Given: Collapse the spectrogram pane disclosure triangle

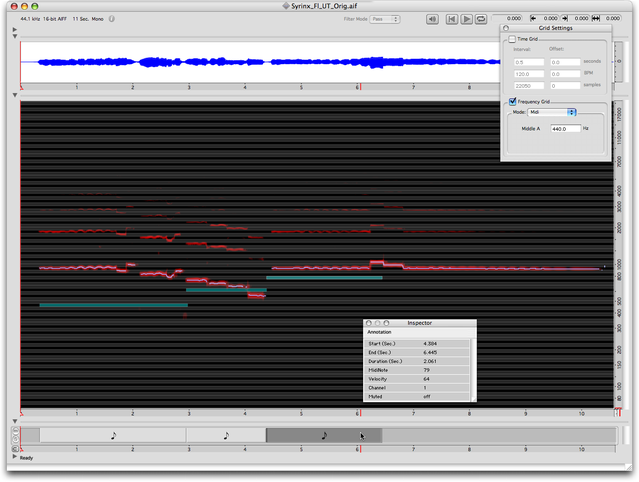Looking at the screenshot, I should (x=14, y=96).
